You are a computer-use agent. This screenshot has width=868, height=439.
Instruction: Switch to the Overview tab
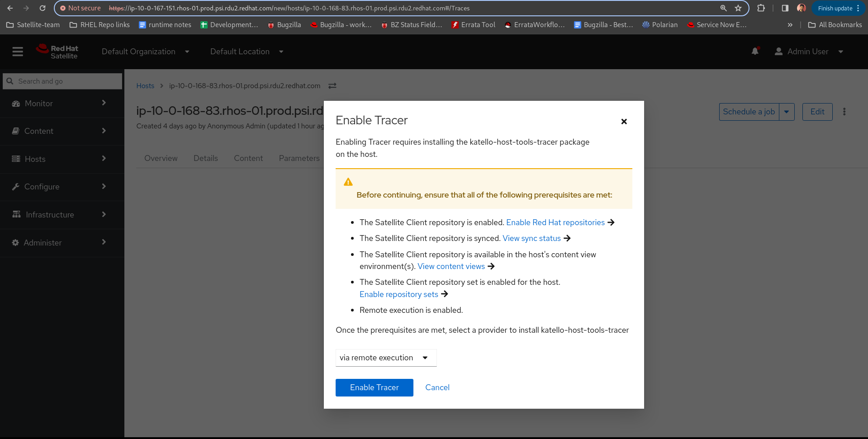click(161, 158)
